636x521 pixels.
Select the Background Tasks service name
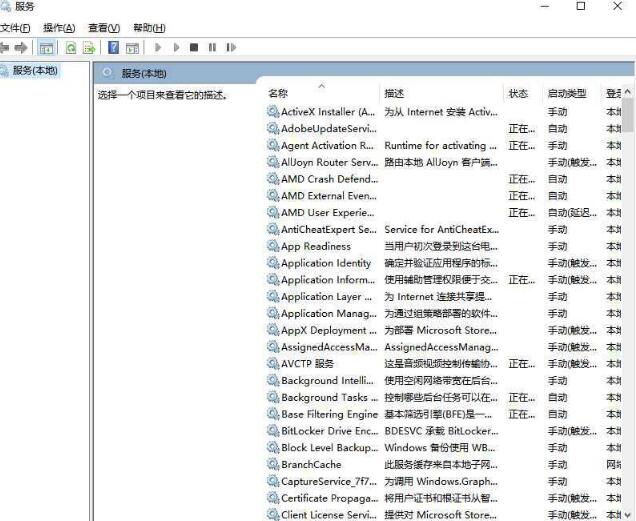[330, 397]
